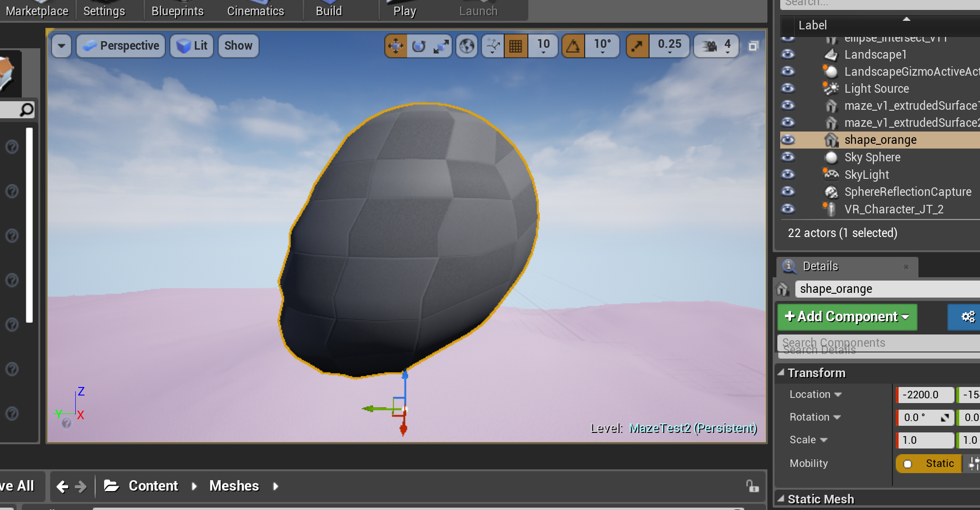The height and width of the screenshot is (510, 980).
Task: Toggle rotation snapping icon
Action: point(573,46)
